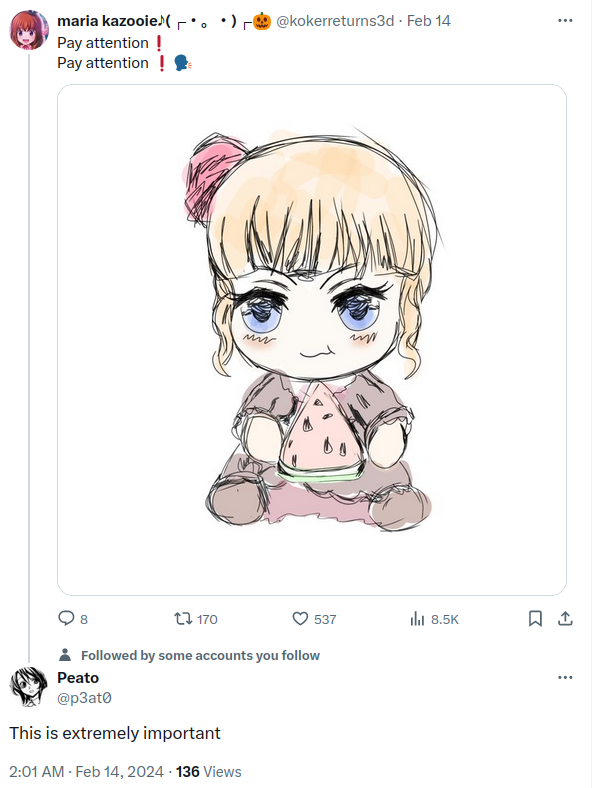Click the 136 Views counter

pyautogui.click(x=209, y=771)
